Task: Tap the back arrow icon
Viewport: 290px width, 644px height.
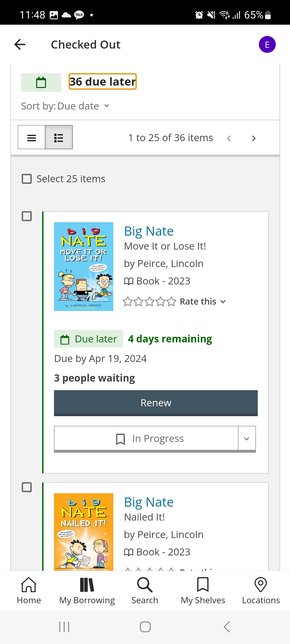Action: click(20, 45)
